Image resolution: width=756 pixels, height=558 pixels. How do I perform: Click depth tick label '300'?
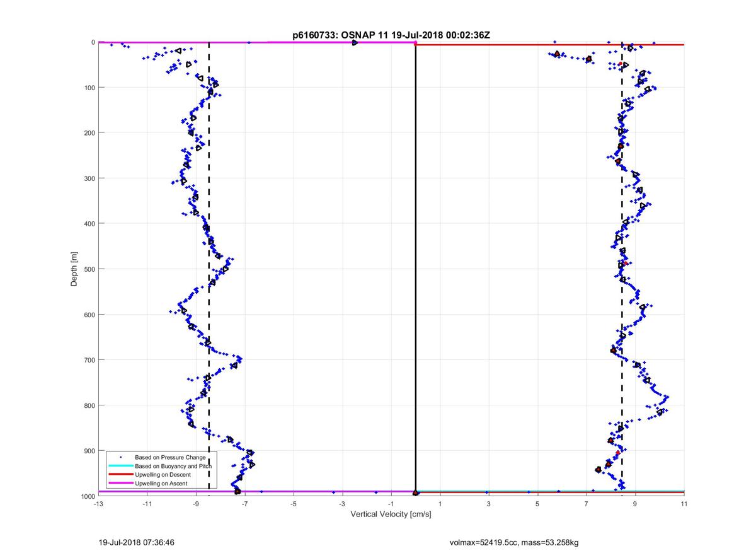[x=89, y=178]
